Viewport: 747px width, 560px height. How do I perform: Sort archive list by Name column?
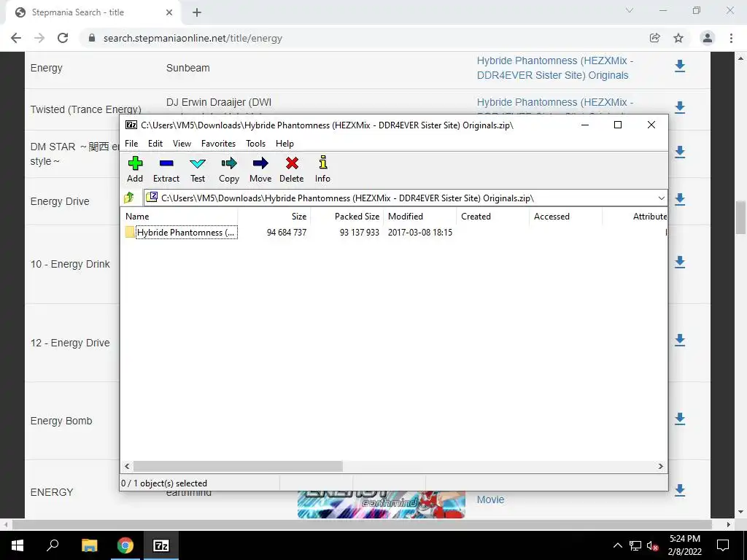179,216
